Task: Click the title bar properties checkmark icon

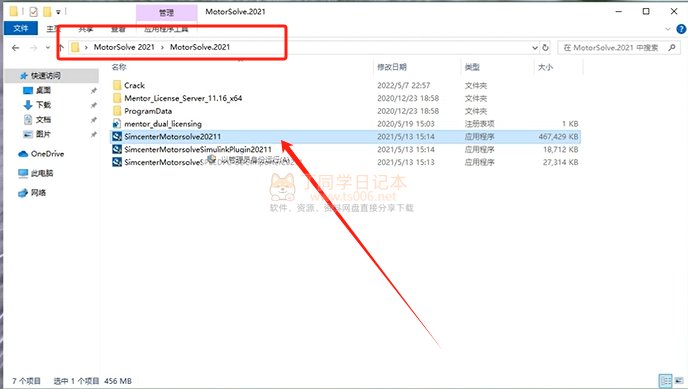Action: [33, 12]
